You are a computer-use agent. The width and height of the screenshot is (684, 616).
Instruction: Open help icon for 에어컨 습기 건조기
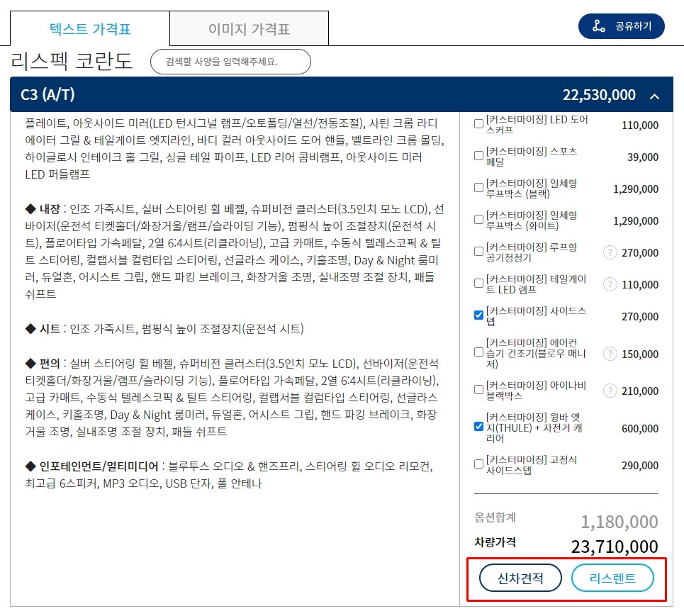pos(610,354)
